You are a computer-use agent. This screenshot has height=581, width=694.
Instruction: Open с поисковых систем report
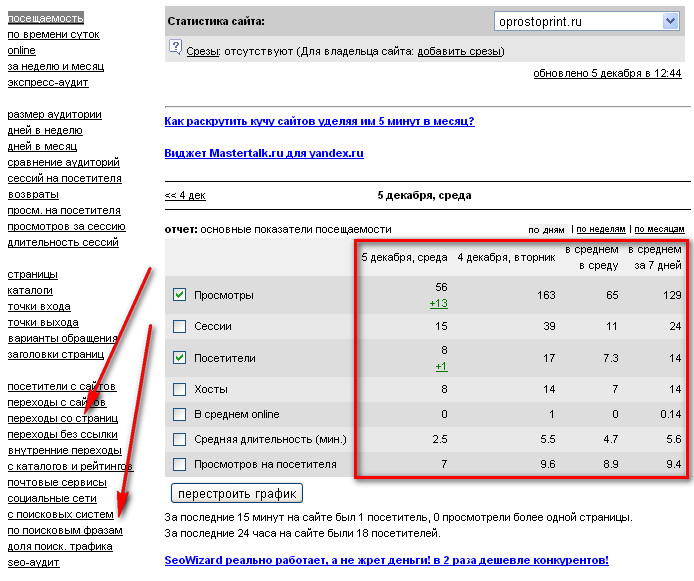pyautogui.click(x=61, y=515)
